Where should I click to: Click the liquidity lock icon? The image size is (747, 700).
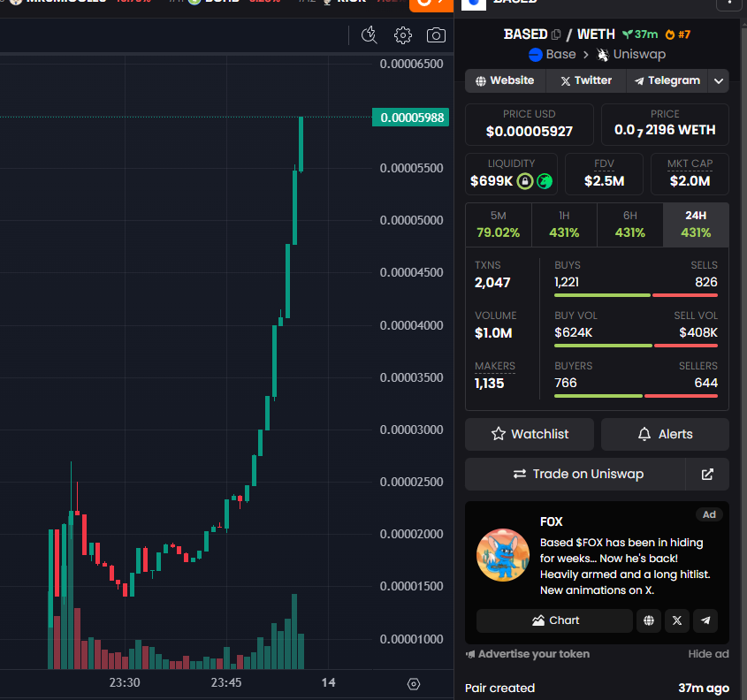click(525, 181)
